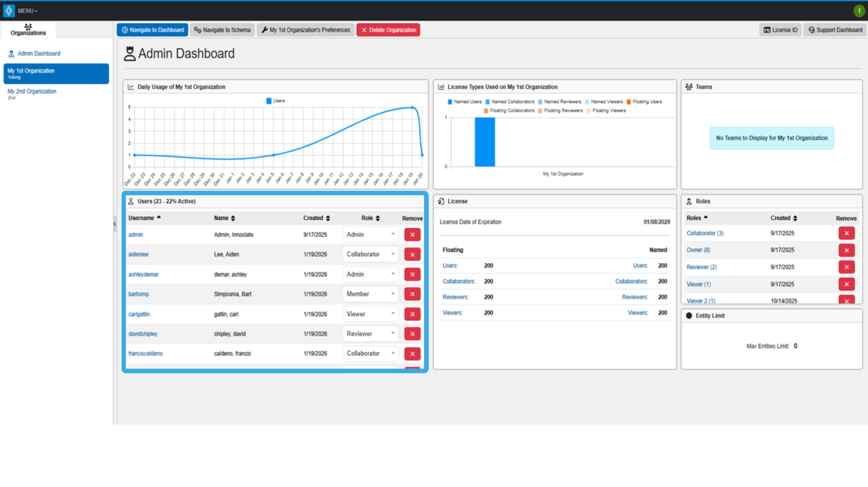The width and height of the screenshot is (868, 487).
Task: Click Navigate to Schema button
Action: 222,30
